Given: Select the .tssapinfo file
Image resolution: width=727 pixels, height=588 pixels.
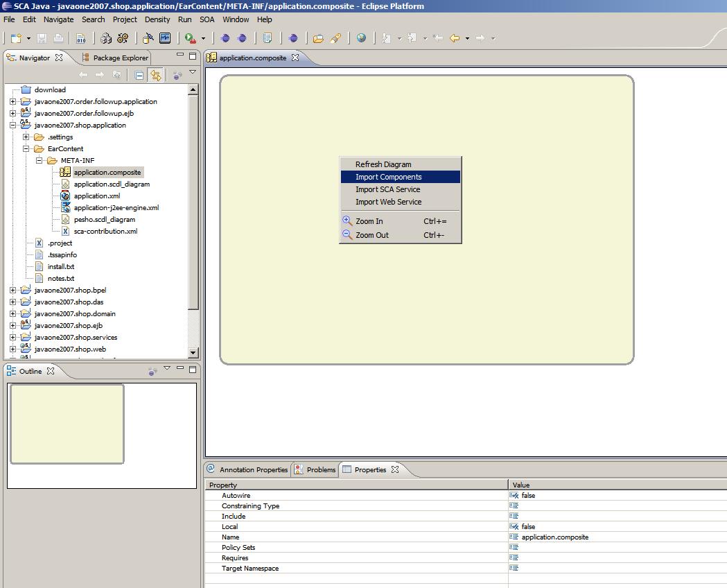Looking at the screenshot, I should [62, 254].
